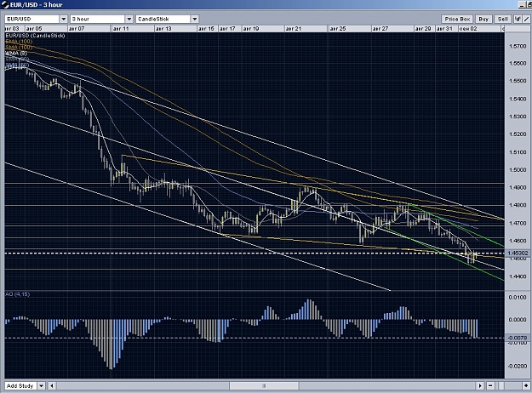Click the 1.4600 price level on axis

pos(518,241)
